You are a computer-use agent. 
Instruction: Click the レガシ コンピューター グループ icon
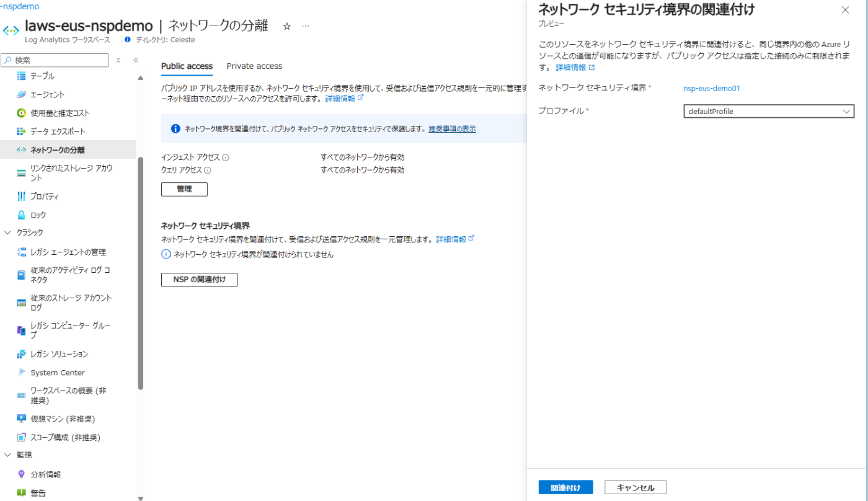tap(21, 330)
